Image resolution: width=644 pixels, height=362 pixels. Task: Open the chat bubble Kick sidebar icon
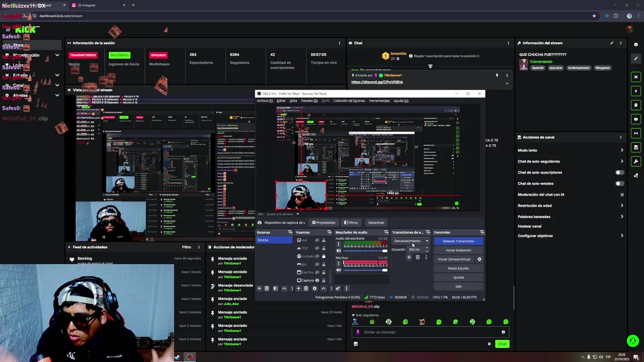click(636, 119)
